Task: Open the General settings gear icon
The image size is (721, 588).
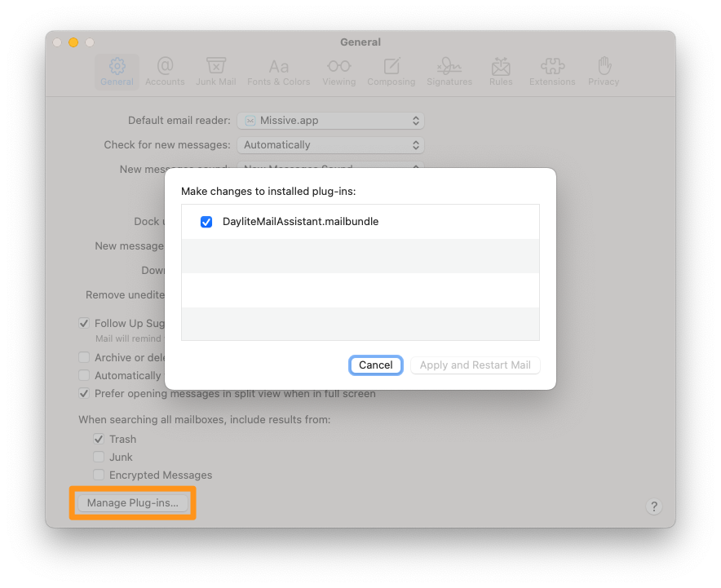Action: (x=117, y=66)
